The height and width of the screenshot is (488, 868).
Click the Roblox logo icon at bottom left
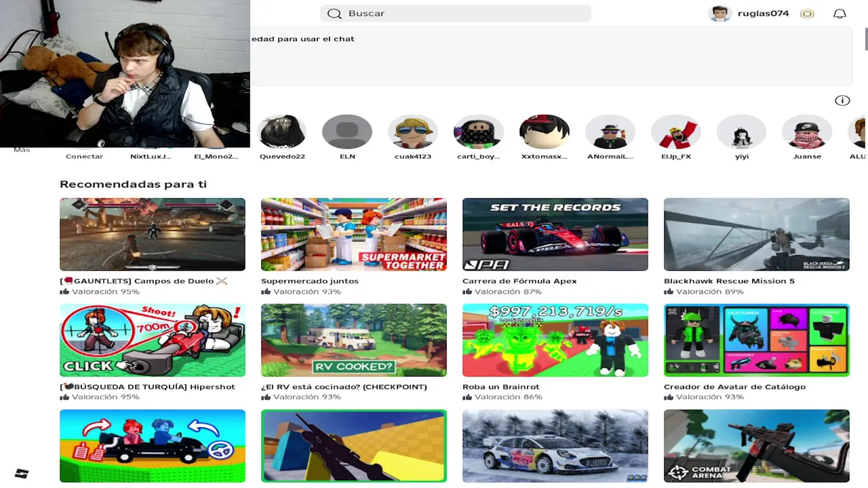click(x=22, y=473)
